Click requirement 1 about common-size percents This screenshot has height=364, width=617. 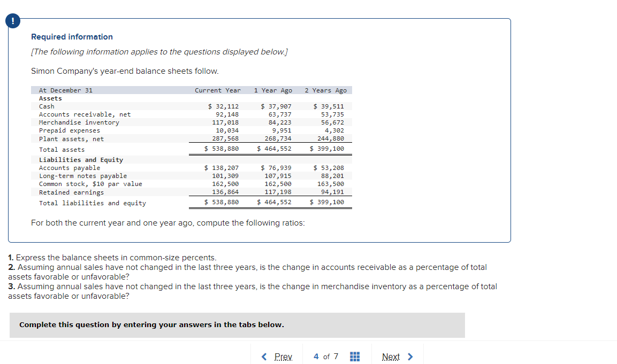pyautogui.click(x=112, y=258)
